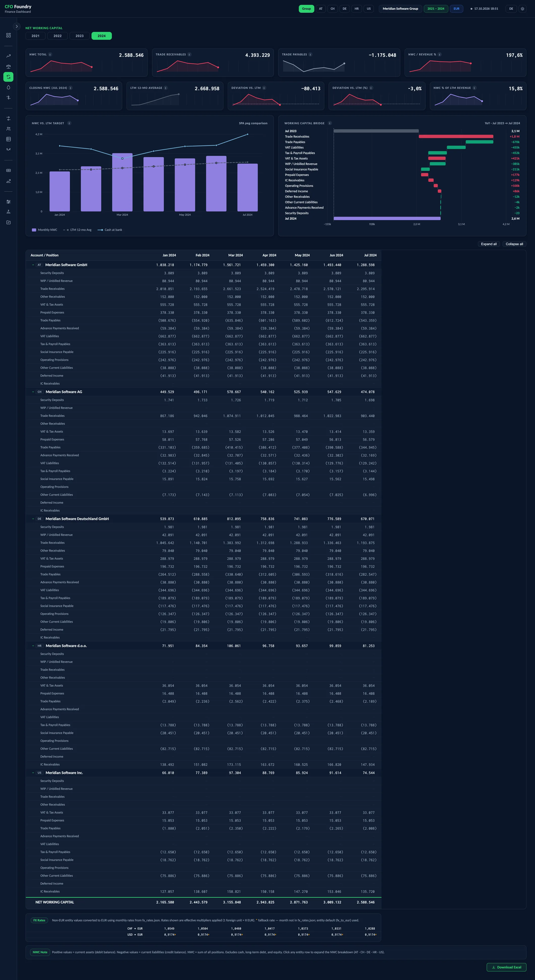Open the droplet liquidity icon in sidebar
Screen dimensions: 535x980
coord(8,87)
